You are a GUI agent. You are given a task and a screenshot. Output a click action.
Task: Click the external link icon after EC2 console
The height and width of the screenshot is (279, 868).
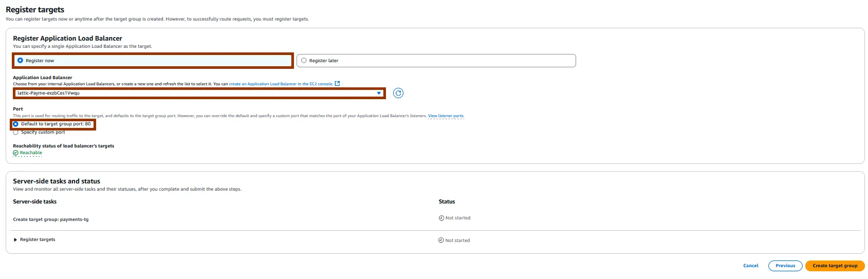tap(338, 84)
